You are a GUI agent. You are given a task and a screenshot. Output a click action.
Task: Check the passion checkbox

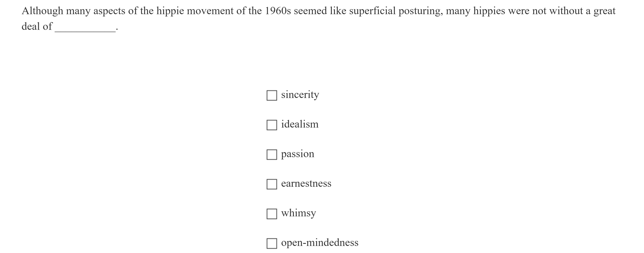point(271,154)
